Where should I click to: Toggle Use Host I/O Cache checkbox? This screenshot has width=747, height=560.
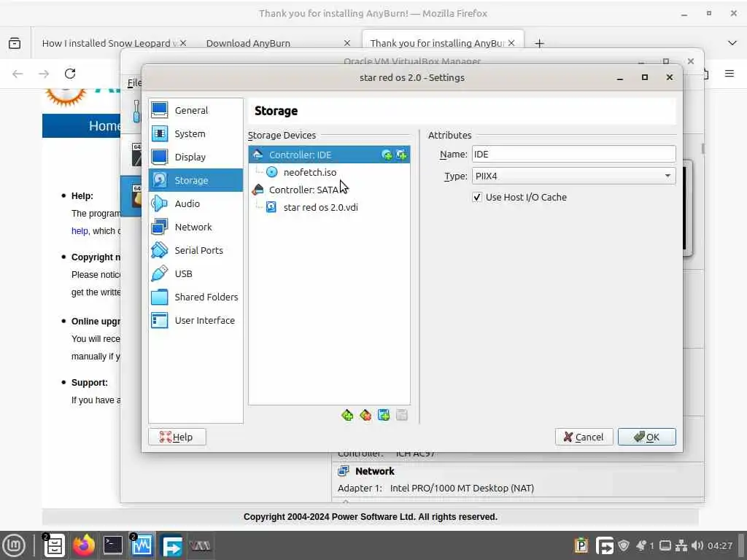pyautogui.click(x=477, y=197)
